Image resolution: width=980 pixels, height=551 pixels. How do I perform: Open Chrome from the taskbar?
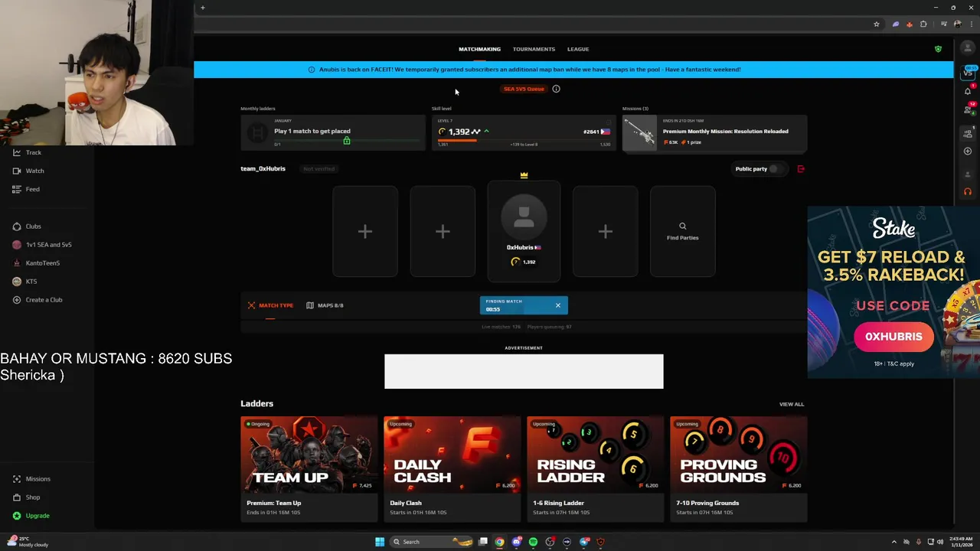(499, 542)
